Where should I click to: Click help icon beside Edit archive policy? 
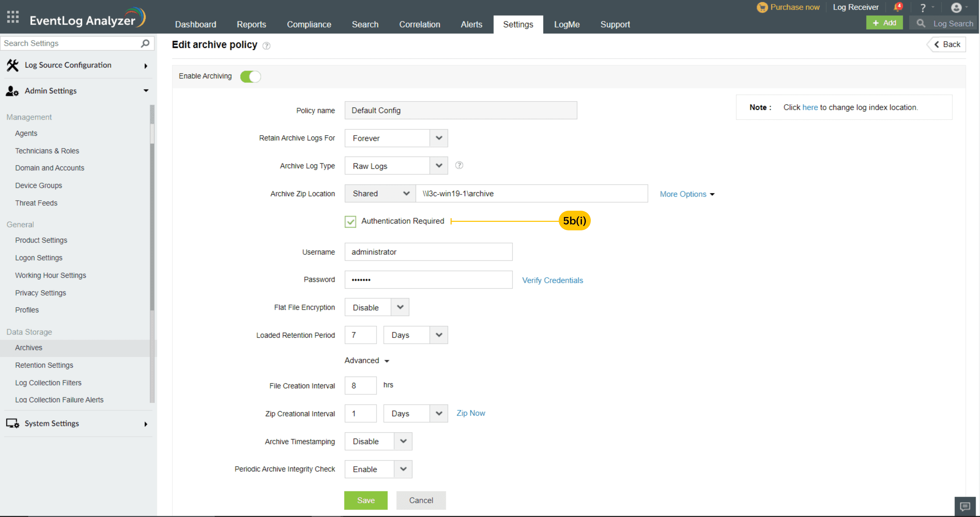[266, 46]
